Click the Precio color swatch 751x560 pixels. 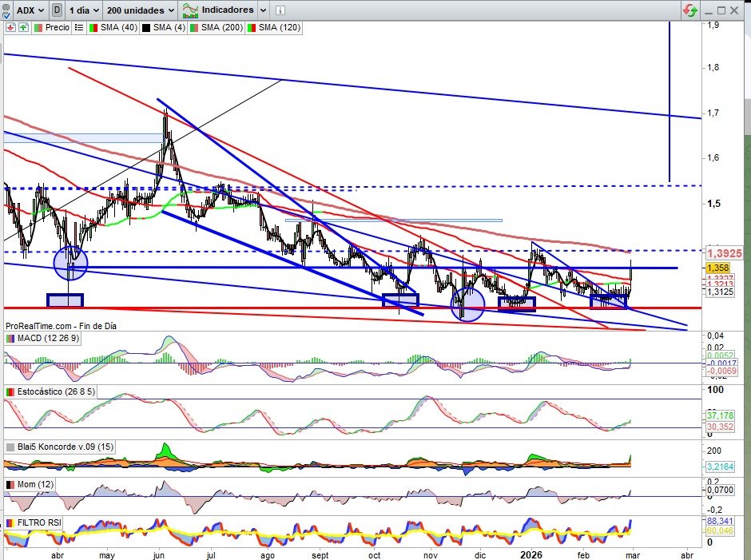(38, 28)
